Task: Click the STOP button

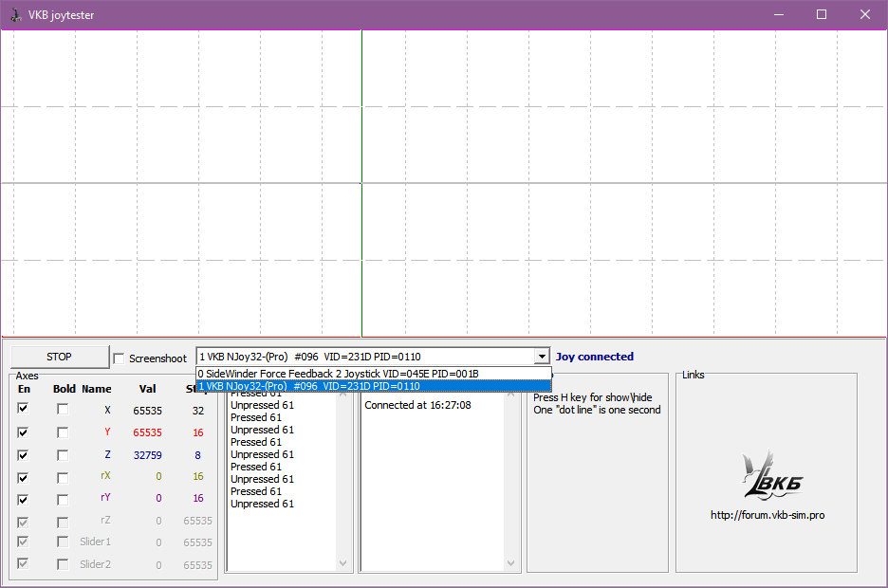Action: (x=60, y=357)
